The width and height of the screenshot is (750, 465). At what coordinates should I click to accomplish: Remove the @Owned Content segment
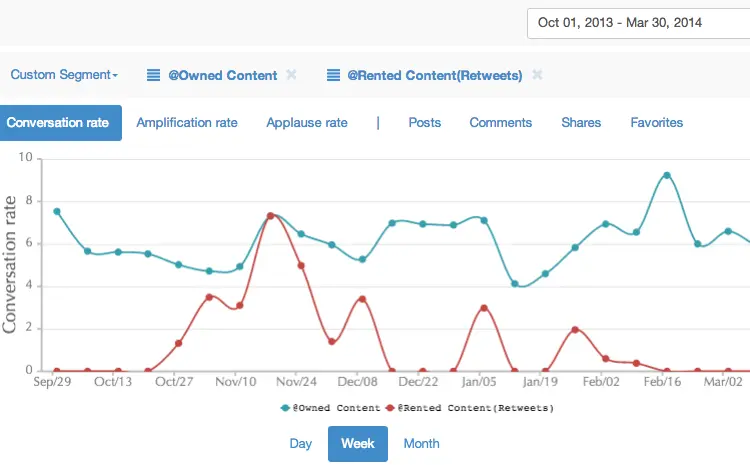click(x=291, y=75)
